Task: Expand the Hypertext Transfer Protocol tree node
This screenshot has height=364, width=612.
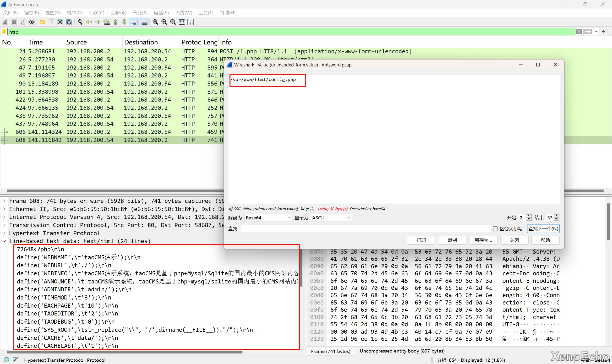Action: pos(4,233)
